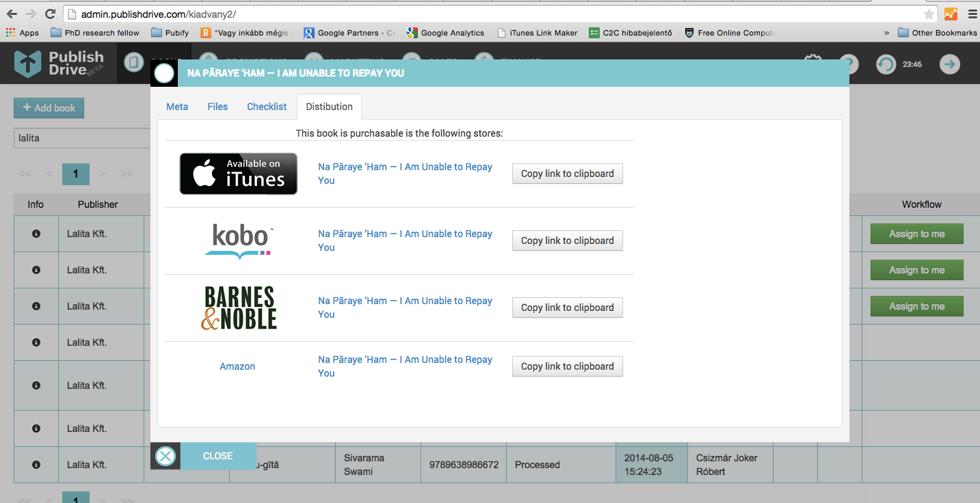Click the orange chart extension icon
Viewport: 980px width, 503px height.
951,14
